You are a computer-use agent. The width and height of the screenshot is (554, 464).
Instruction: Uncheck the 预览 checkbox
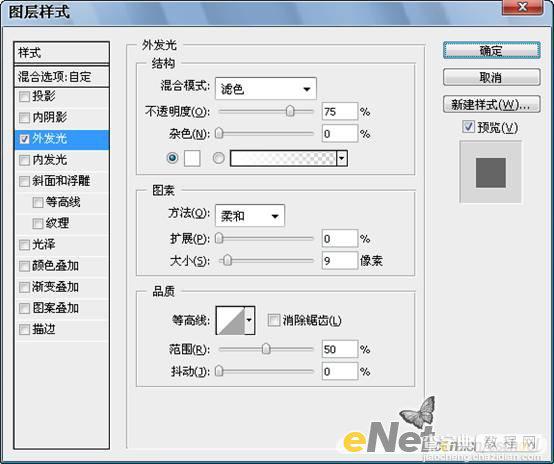tap(468, 127)
